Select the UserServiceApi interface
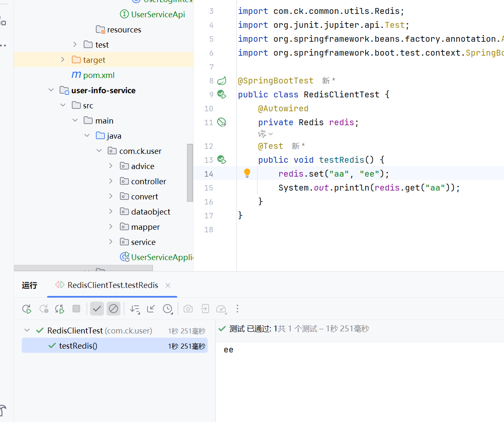The height and width of the screenshot is (422, 504). pyautogui.click(x=158, y=14)
